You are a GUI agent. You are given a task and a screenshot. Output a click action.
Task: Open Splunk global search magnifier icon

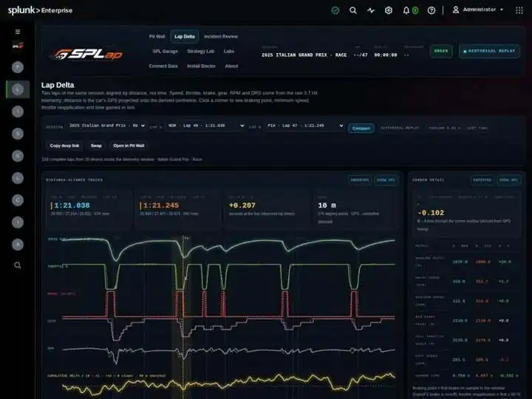(x=353, y=10)
